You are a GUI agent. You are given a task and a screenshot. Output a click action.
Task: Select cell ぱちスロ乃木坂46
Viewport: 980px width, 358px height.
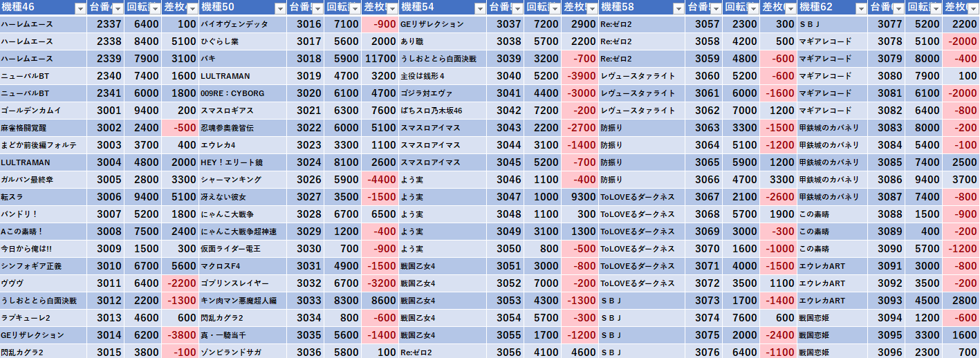443,111
